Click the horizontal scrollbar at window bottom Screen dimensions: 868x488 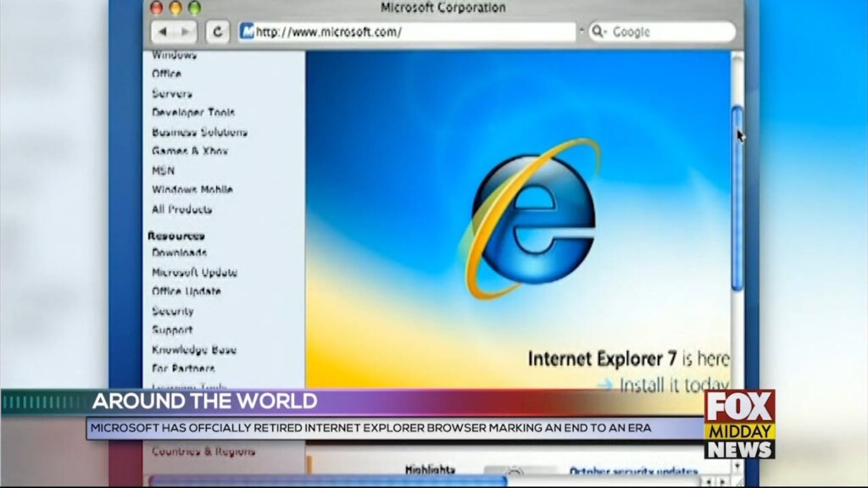coord(328,481)
